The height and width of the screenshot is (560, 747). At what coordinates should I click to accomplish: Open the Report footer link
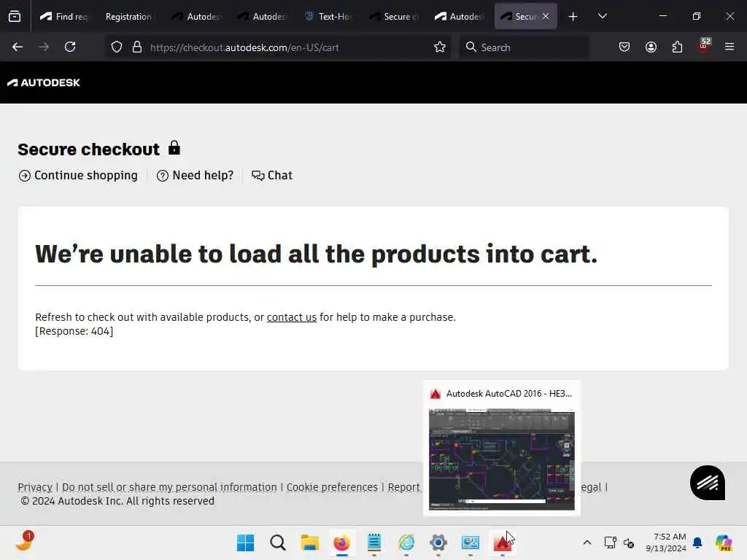pyautogui.click(x=403, y=487)
